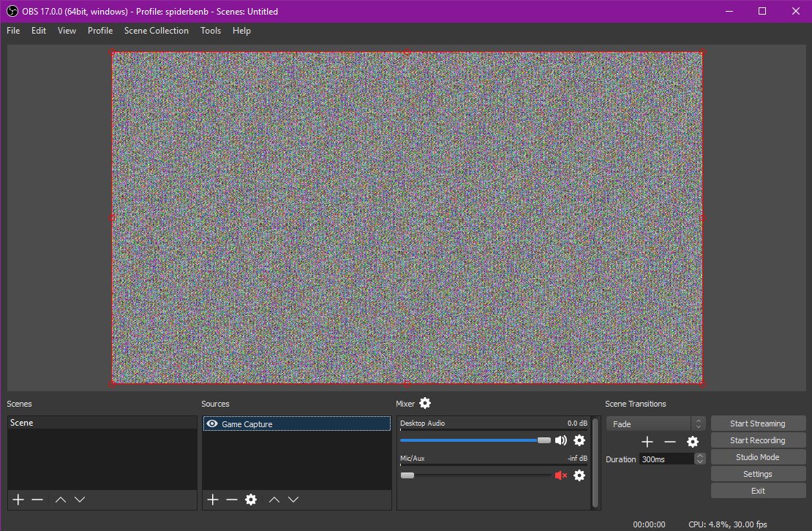
Task: Open the Scene Collection menu
Action: tap(157, 31)
